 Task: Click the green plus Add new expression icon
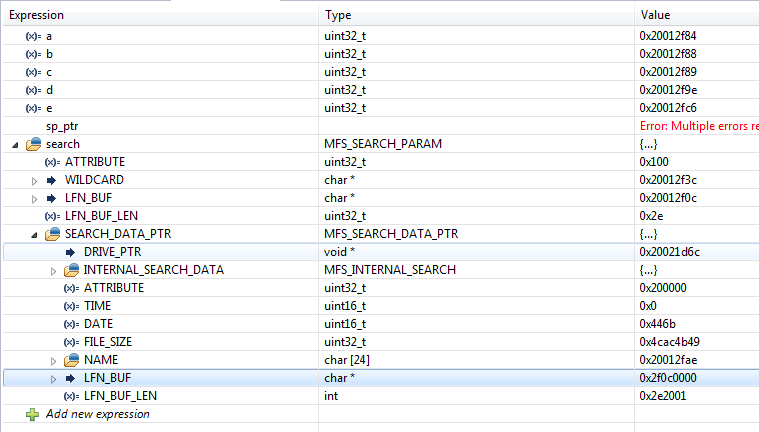pos(32,414)
